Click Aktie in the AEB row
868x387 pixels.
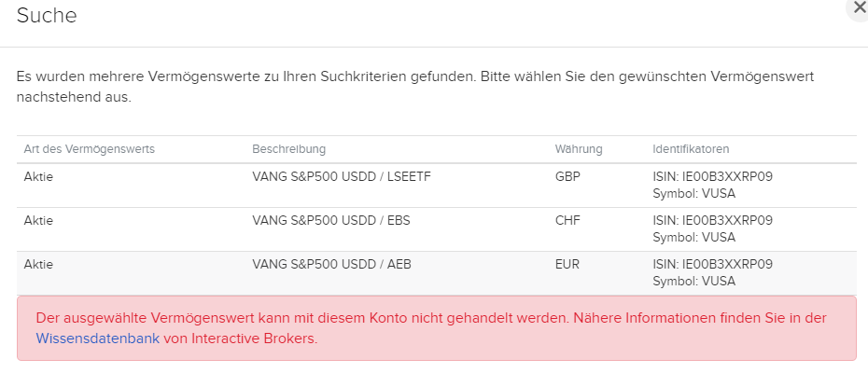click(x=38, y=264)
